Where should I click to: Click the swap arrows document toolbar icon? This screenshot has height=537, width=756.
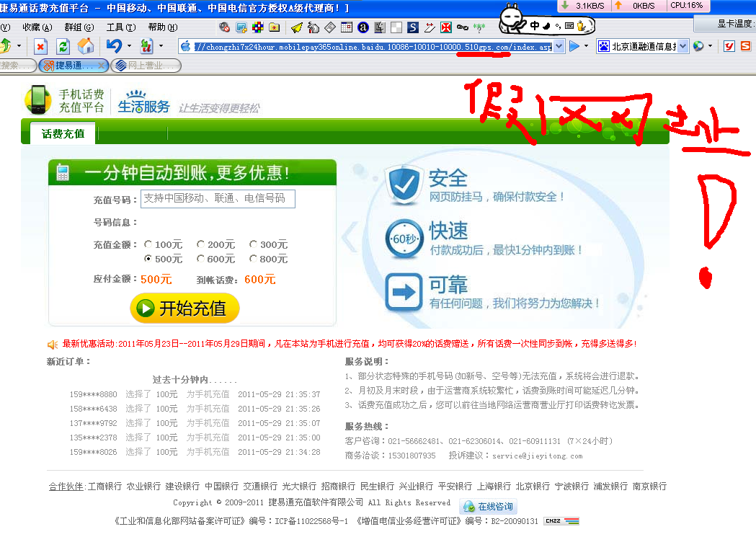(146, 46)
